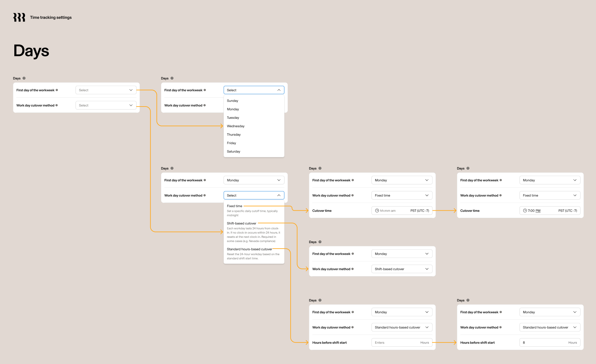The width and height of the screenshot is (596, 364).
Task: Pick Friday from the weekday list
Action: point(254,143)
